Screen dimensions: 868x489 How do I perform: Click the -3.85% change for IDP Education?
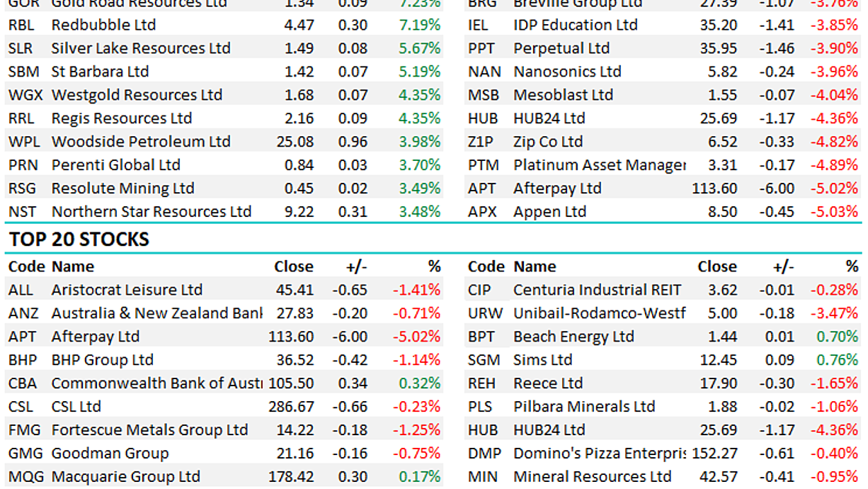click(x=835, y=25)
